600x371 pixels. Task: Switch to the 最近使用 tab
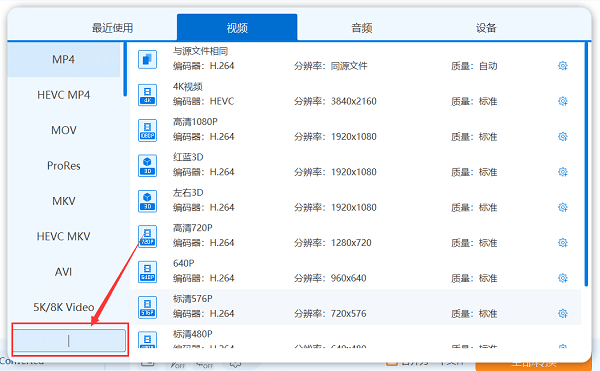tap(112, 28)
